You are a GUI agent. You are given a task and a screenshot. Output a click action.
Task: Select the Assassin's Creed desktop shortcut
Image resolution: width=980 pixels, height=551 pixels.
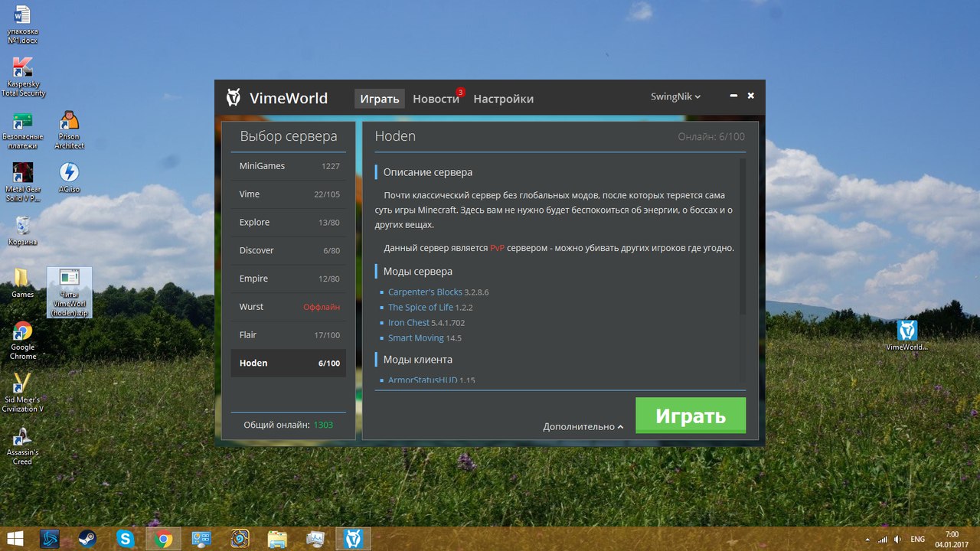pos(23,445)
